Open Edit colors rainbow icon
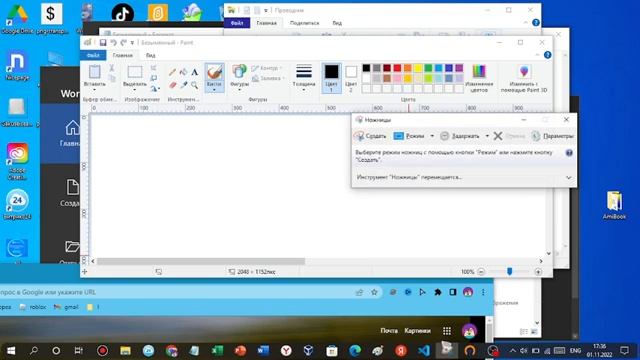The height and width of the screenshot is (360, 640). click(x=479, y=72)
